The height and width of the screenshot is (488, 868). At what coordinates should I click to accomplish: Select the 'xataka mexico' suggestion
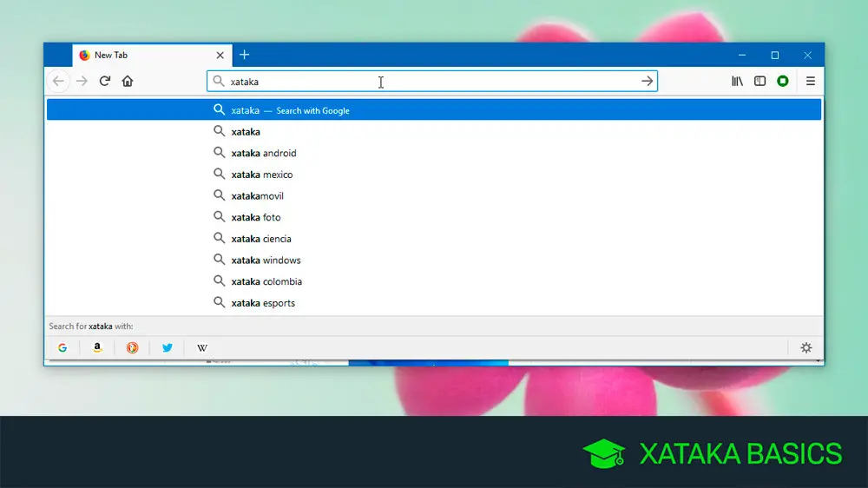434,175
